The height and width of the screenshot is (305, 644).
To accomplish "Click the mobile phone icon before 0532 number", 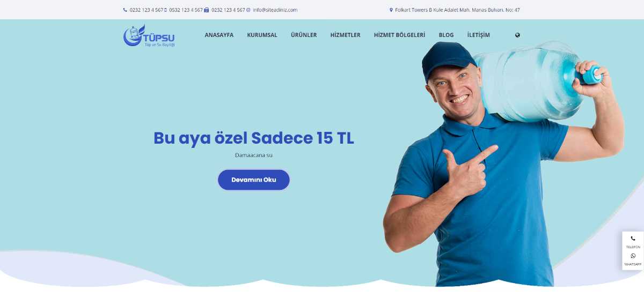I will (166, 10).
